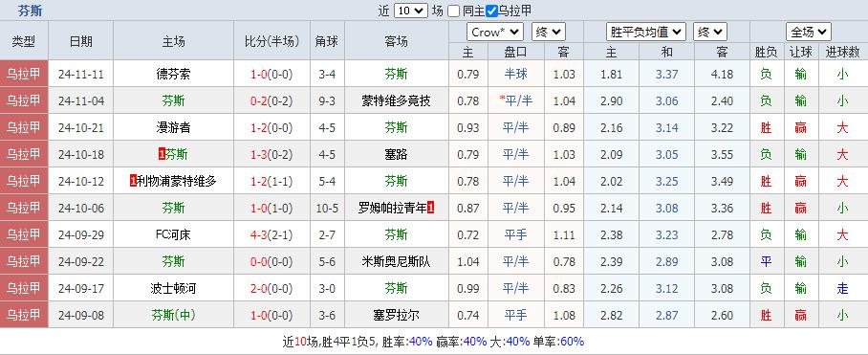Select the 进球数 column header
868x355 pixels.
843,52
